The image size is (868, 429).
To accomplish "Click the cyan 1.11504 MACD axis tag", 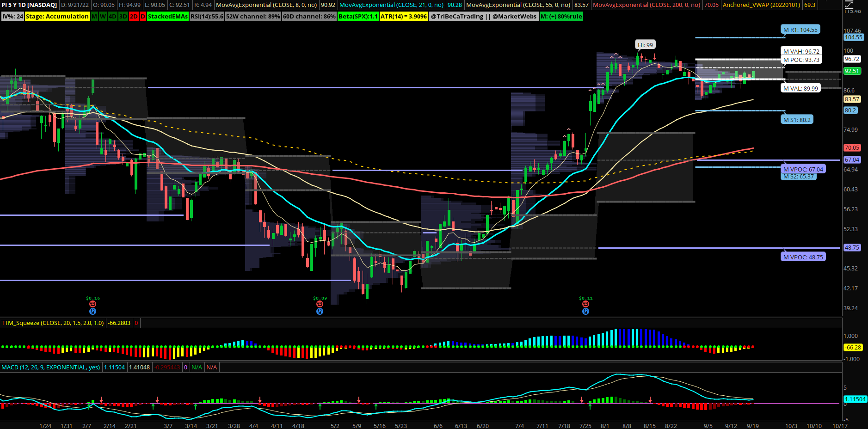I will point(855,399).
